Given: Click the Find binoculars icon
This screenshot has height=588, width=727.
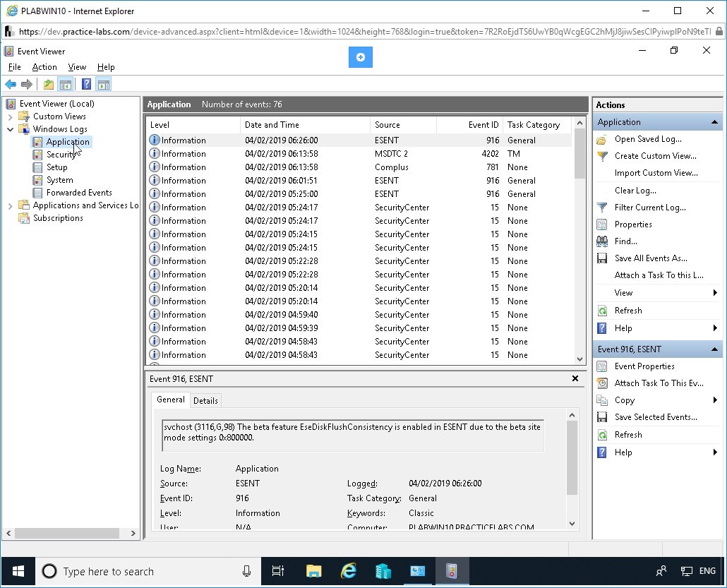Looking at the screenshot, I should (x=602, y=241).
